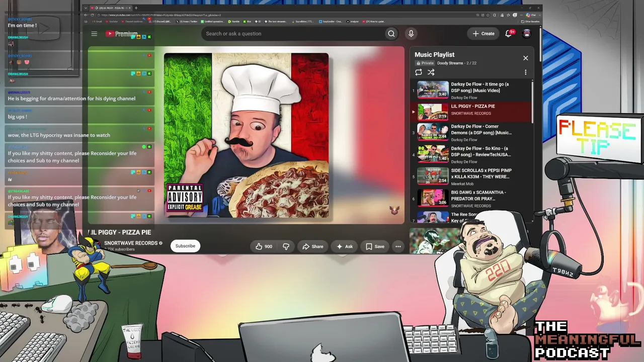Play 'Darksy De Flow - Corner Demons' thumbnail
Image resolution: width=644 pixels, height=362 pixels.
click(x=433, y=132)
